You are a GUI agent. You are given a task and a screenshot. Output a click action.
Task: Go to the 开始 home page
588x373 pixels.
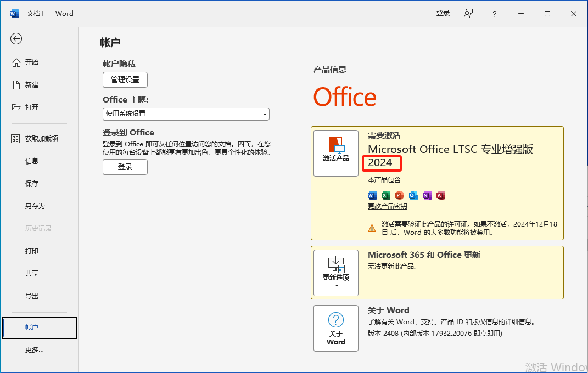(x=40, y=63)
